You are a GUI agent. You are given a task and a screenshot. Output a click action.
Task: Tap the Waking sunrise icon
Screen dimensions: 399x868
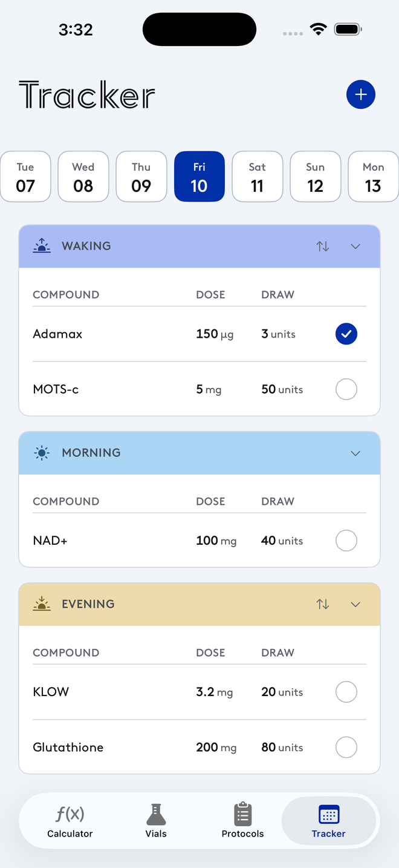click(42, 246)
